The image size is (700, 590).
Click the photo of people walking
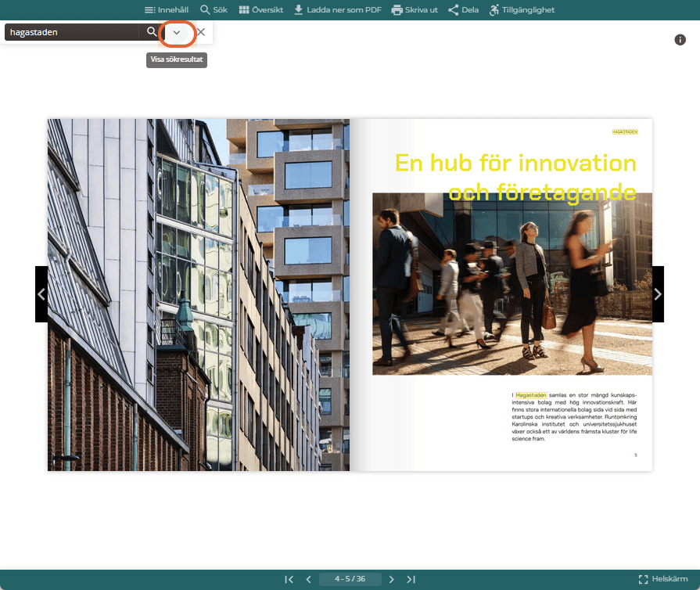(x=512, y=284)
